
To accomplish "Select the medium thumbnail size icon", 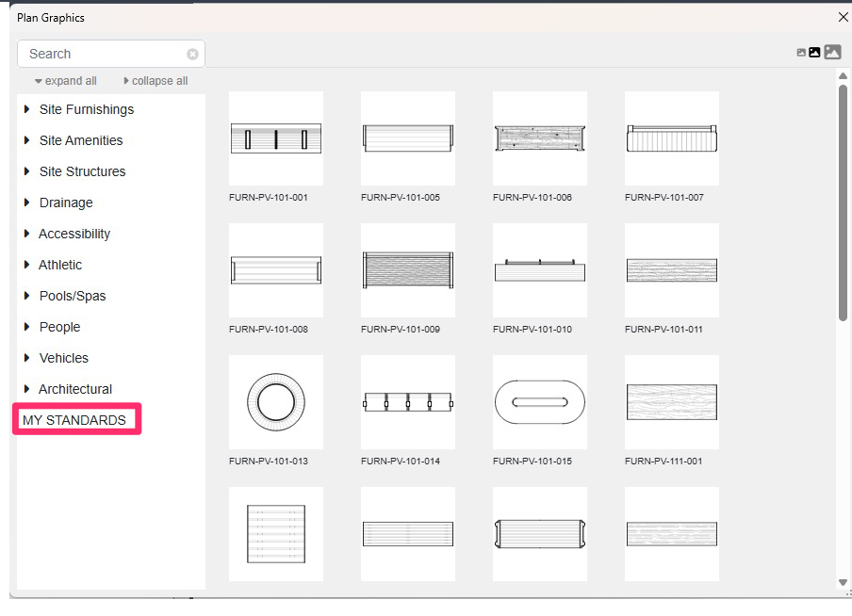I will click(814, 52).
